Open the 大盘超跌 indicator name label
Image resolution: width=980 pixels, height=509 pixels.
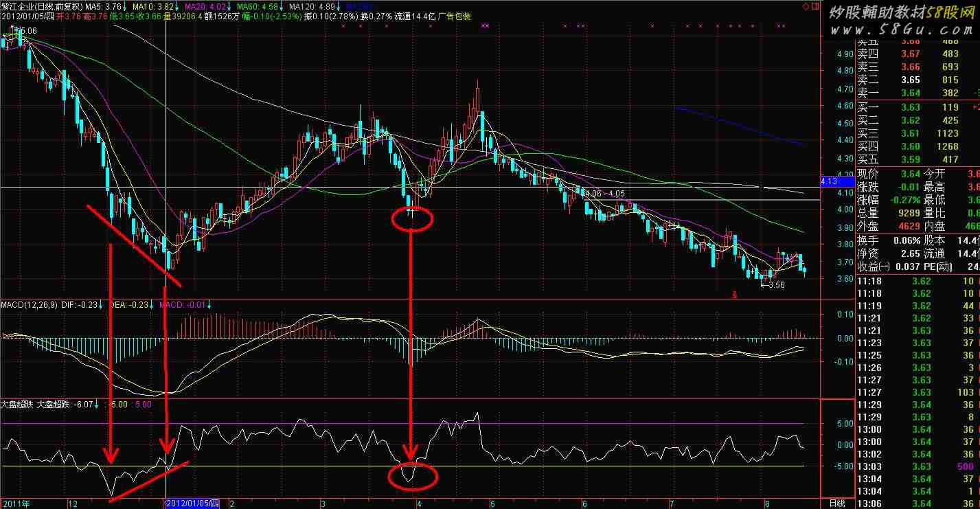(x=16, y=405)
